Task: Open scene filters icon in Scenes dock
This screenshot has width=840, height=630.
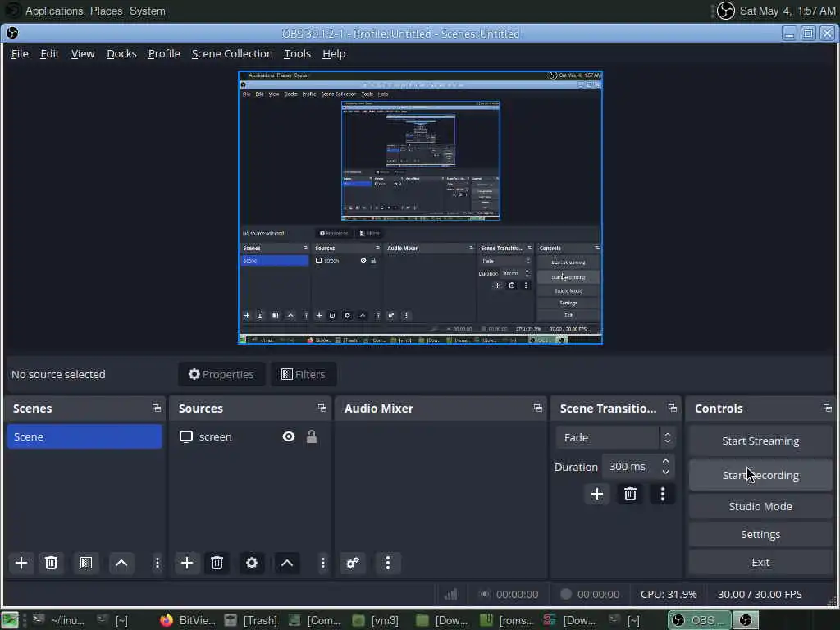Action: pyautogui.click(x=85, y=563)
